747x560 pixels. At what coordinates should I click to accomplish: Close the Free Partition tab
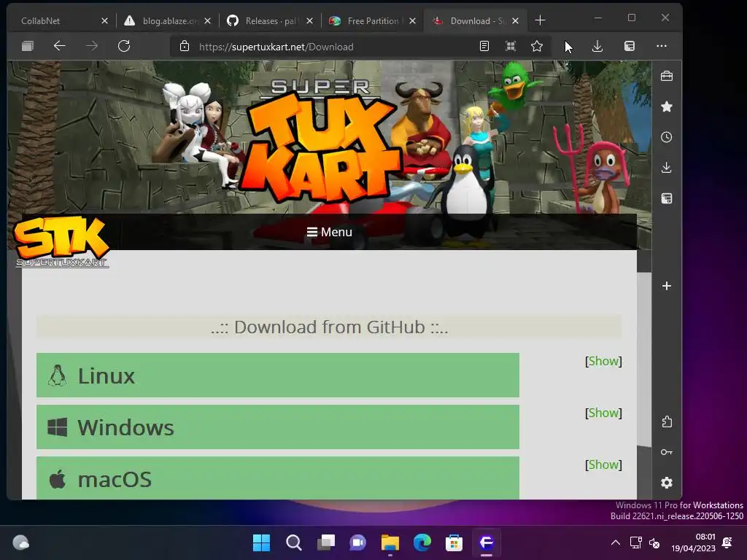click(x=413, y=21)
